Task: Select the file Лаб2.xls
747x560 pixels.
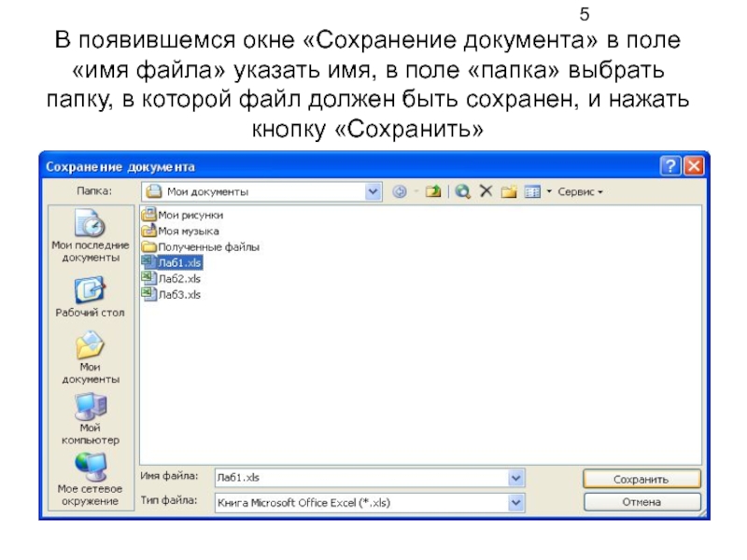Action: pyautogui.click(x=172, y=278)
